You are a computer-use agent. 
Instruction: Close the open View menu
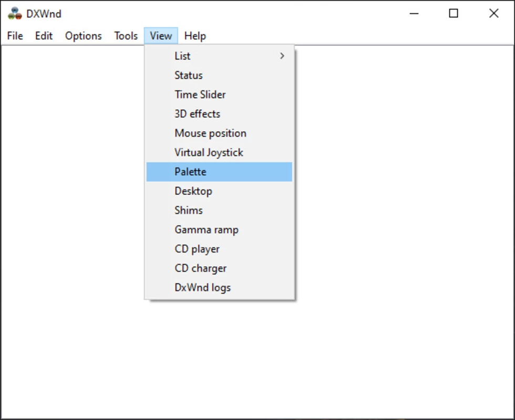point(161,36)
